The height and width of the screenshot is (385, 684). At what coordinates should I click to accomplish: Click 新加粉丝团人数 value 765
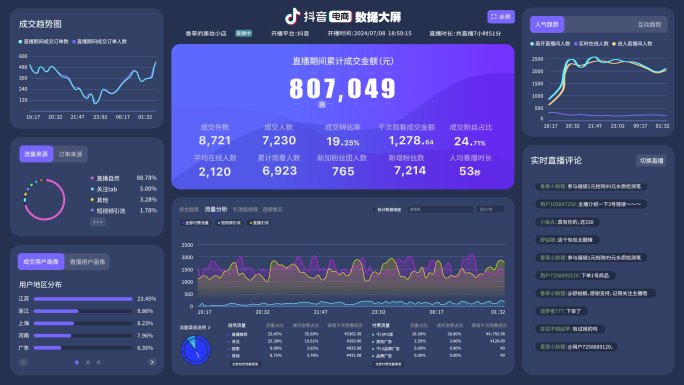343,171
